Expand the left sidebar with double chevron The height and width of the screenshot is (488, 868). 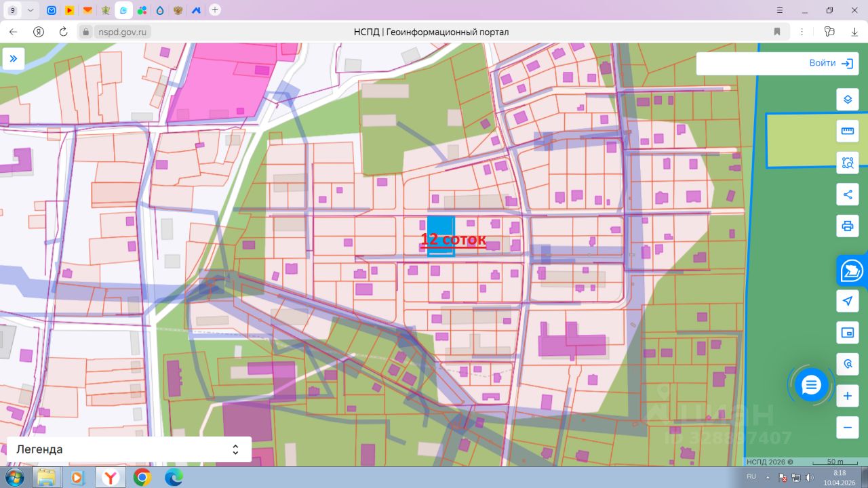13,59
